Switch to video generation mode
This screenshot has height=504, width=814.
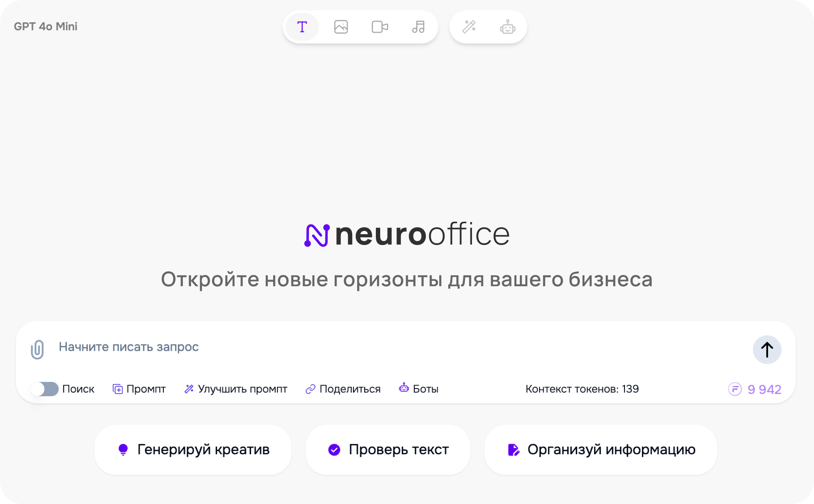(380, 27)
